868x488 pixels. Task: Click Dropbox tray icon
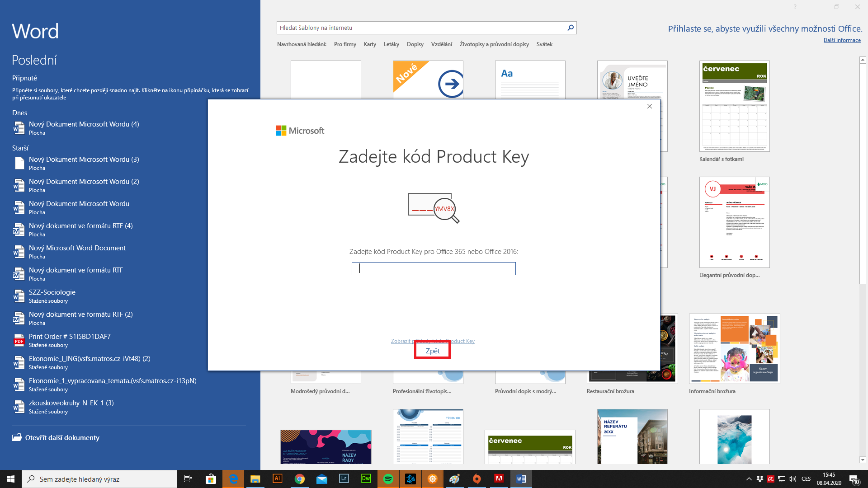(x=760, y=479)
